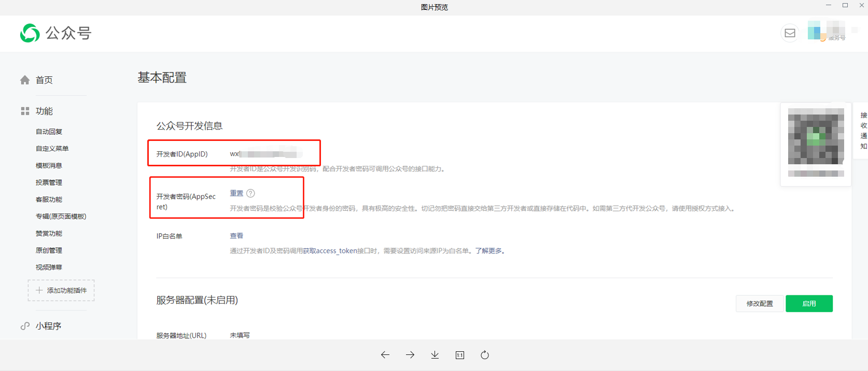Image resolution: width=868 pixels, height=371 pixels.
Task: Click the link icon beside 小程序
Action: click(x=25, y=326)
